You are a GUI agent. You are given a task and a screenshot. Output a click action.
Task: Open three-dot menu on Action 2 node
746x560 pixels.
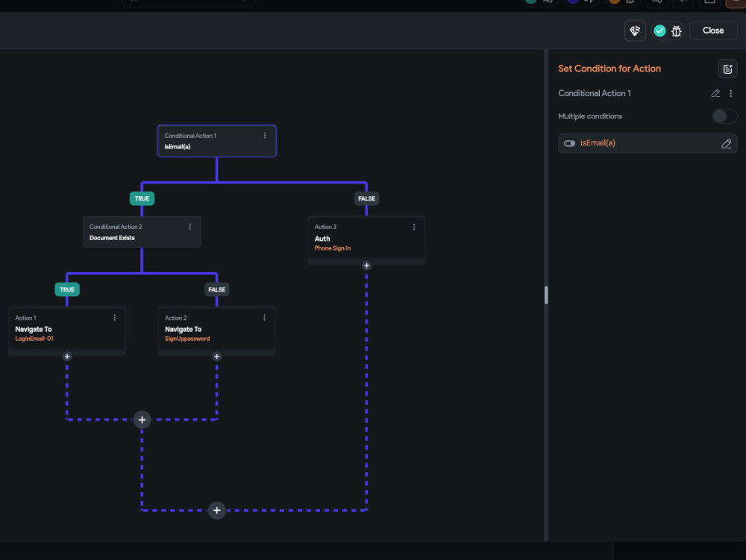(x=265, y=318)
